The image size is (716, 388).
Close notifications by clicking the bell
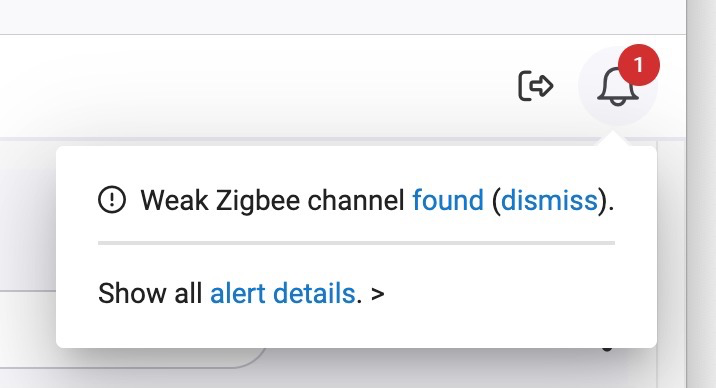618,85
